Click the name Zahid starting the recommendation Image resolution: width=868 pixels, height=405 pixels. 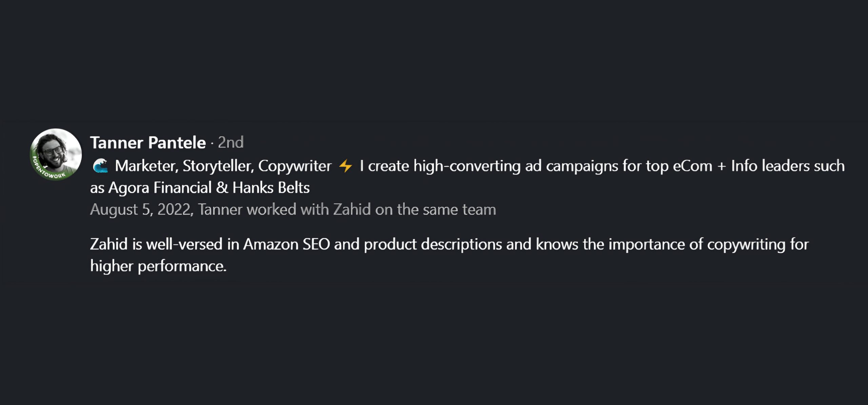pos(108,244)
